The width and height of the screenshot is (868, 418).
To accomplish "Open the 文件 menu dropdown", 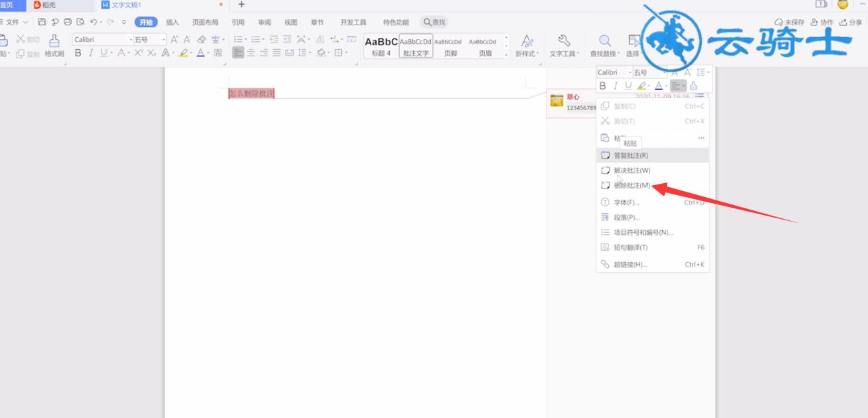I will 17,22.
